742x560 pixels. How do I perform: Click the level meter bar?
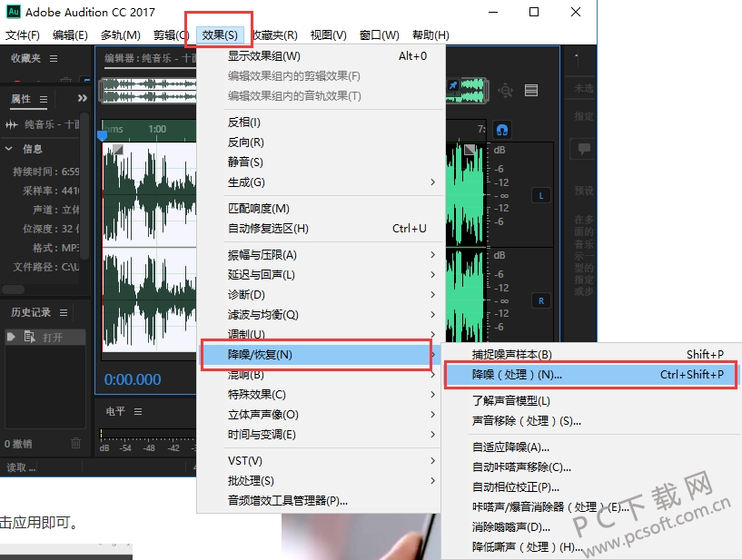[148, 433]
